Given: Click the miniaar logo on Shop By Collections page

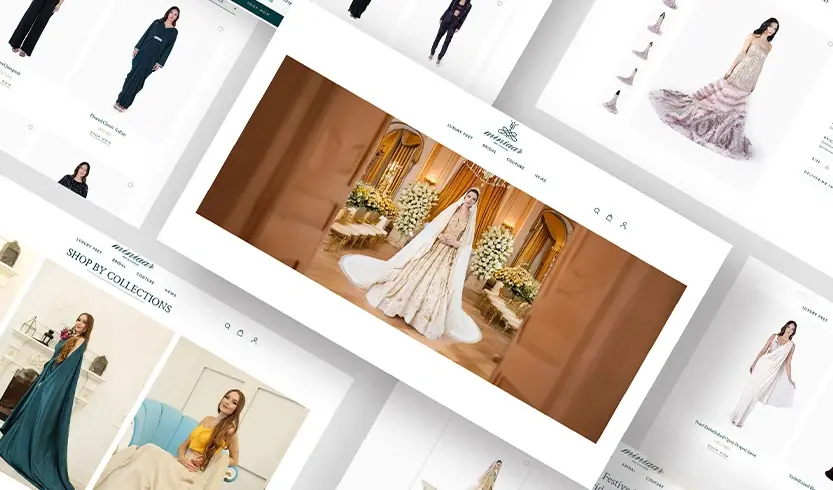Looking at the screenshot, I should pos(133,256).
